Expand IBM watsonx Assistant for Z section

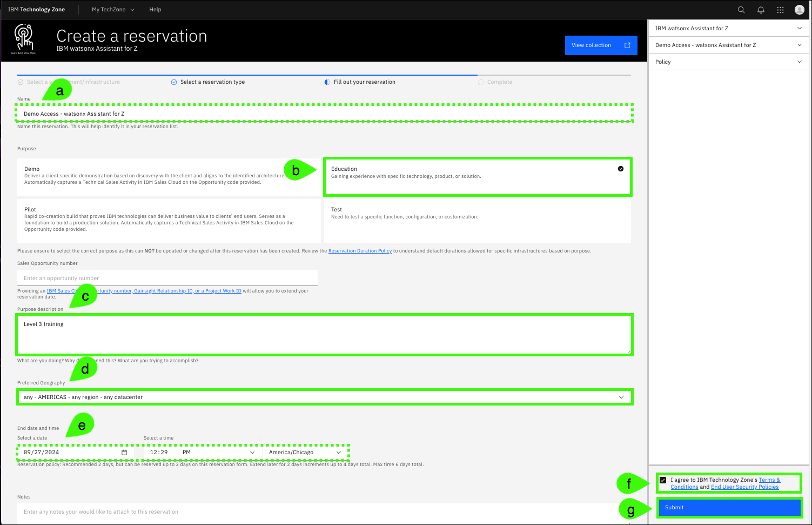tap(728, 29)
